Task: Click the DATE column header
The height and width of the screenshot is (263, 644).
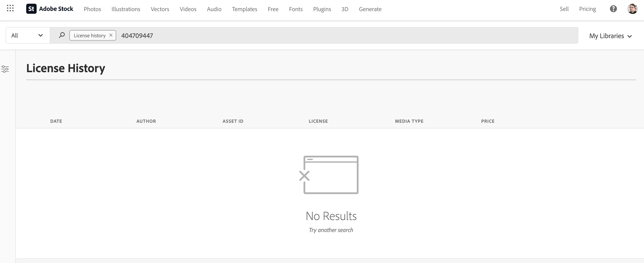Action: [x=56, y=121]
